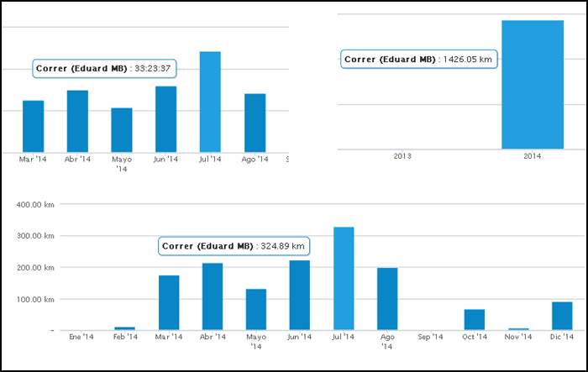Click the Sep '14 label in the distance chart
This screenshot has width=588, height=372.
coord(430,337)
